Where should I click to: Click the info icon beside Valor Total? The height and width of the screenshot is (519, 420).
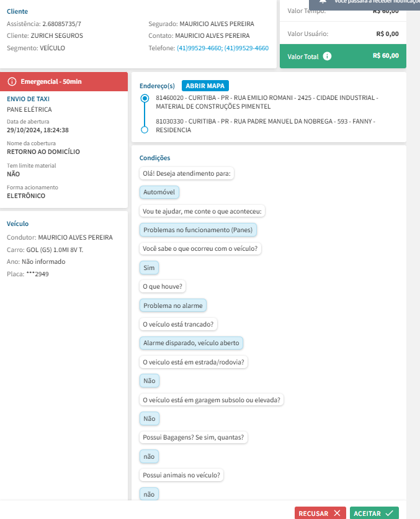tap(328, 56)
